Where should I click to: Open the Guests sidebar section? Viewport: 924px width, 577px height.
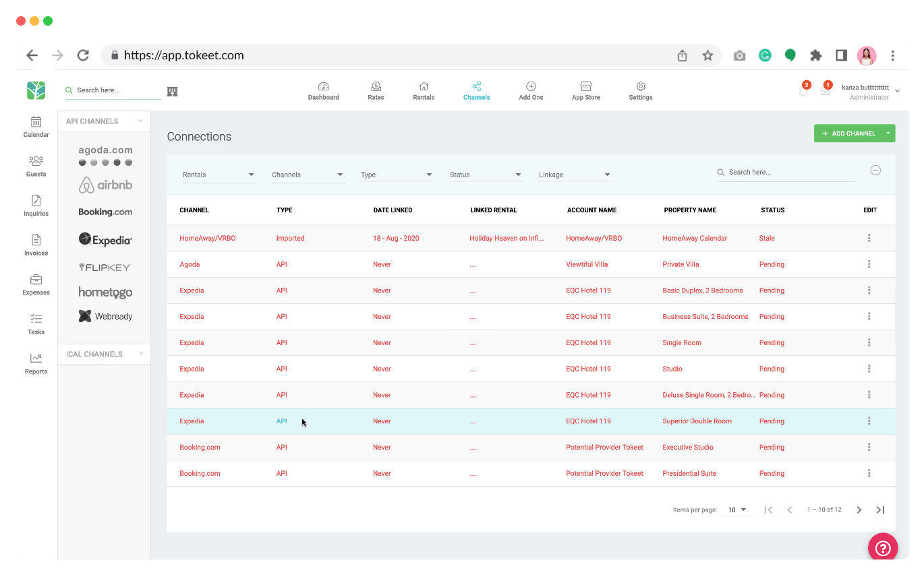pos(36,166)
